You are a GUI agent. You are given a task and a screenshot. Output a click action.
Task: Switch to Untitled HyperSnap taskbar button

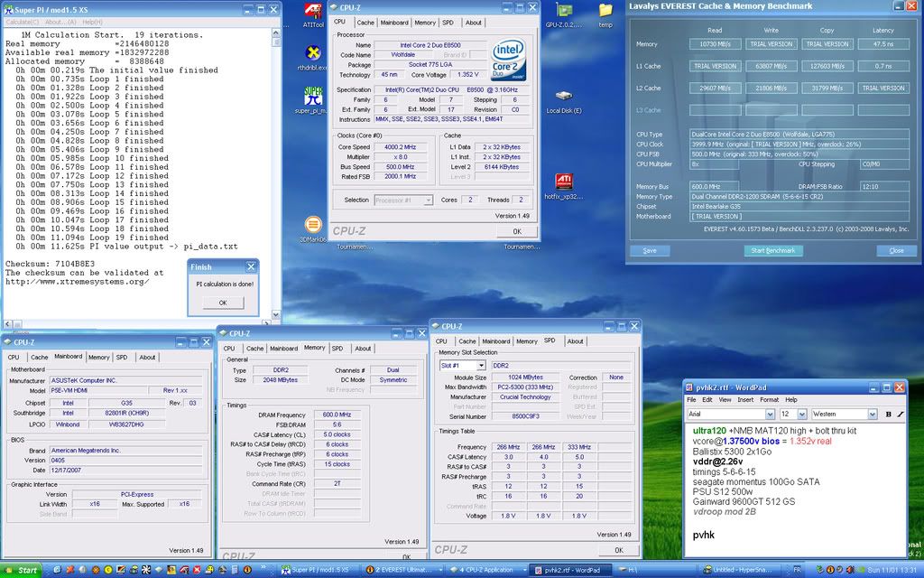point(740,570)
